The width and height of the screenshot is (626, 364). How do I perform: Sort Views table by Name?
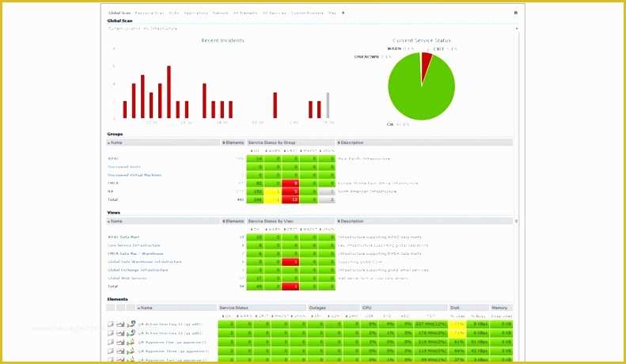coord(163,221)
